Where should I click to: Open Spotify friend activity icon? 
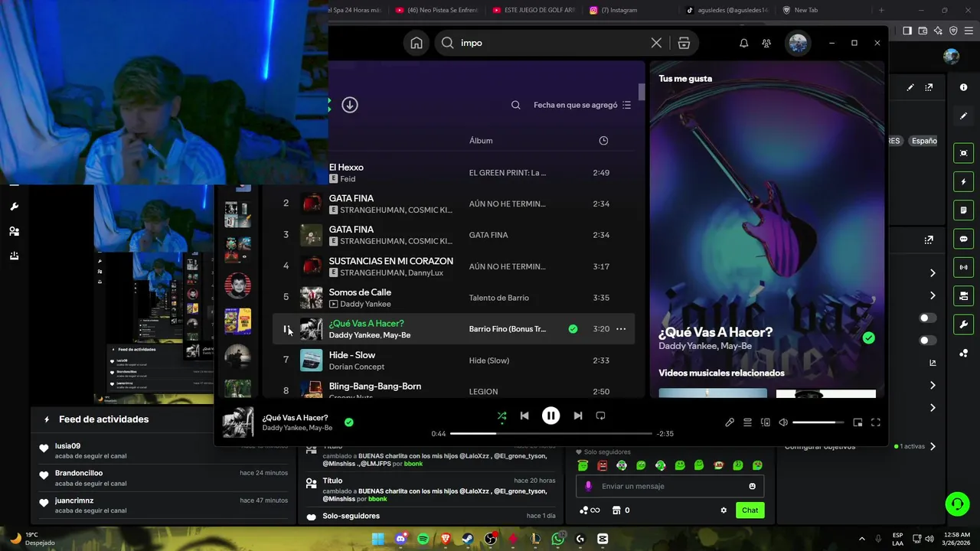tap(766, 43)
